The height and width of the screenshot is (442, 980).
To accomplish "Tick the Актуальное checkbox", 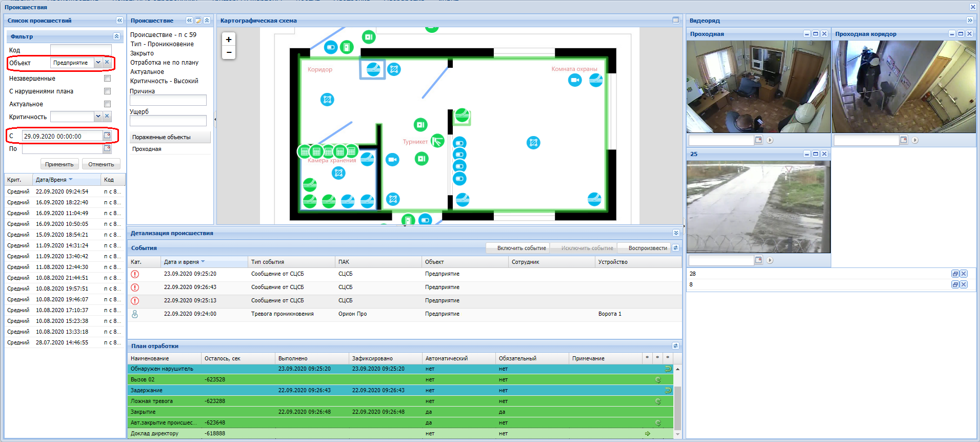I will [107, 104].
